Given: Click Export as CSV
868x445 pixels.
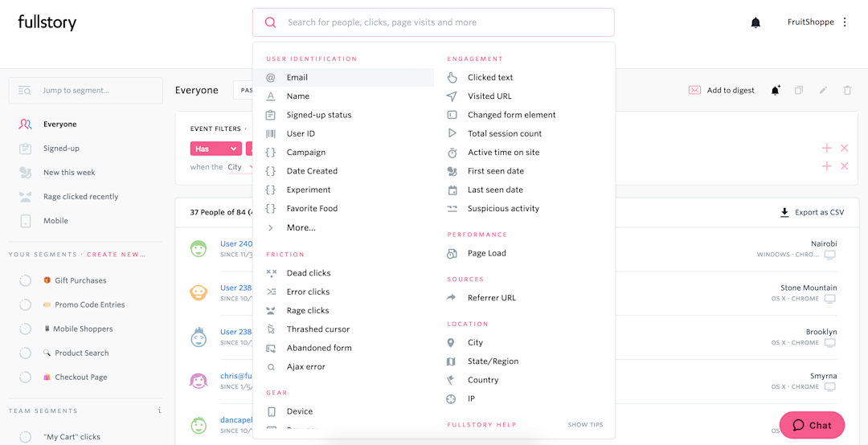Looking at the screenshot, I should (x=819, y=213).
